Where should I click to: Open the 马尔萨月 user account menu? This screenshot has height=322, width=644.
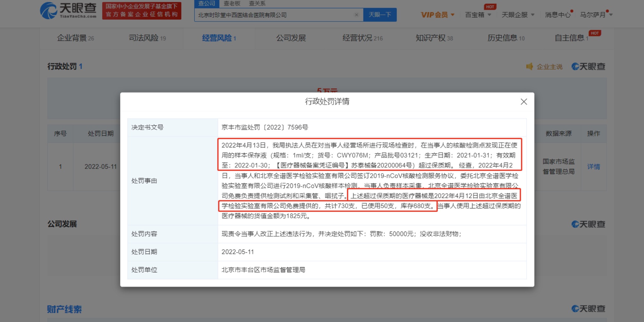click(596, 15)
